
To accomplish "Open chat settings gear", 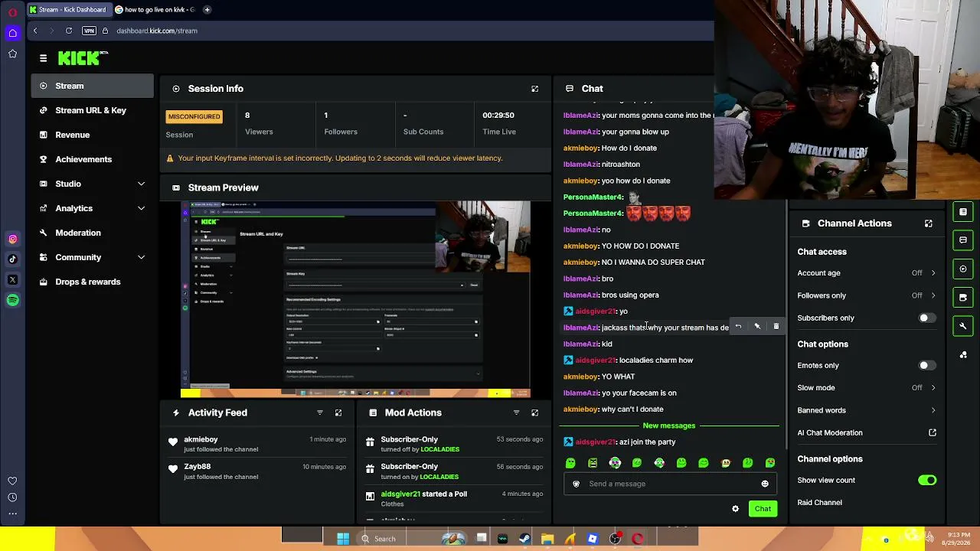I will point(736,509).
